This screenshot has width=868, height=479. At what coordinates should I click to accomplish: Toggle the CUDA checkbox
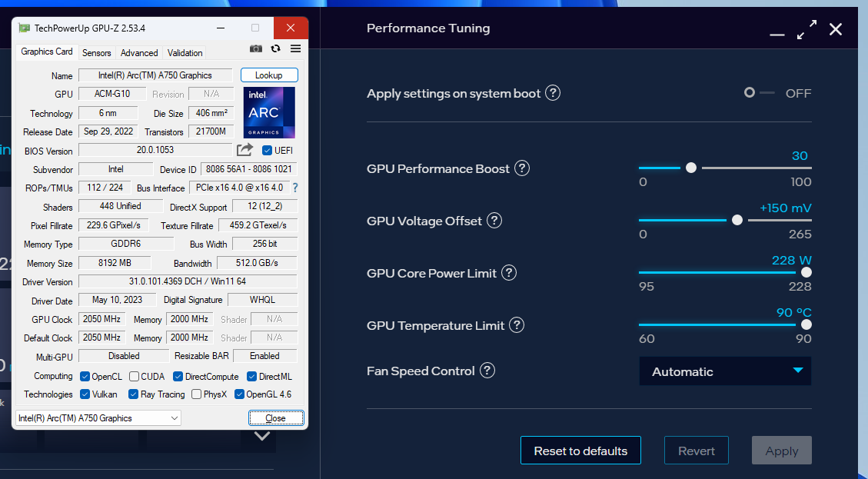click(x=134, y=377)
